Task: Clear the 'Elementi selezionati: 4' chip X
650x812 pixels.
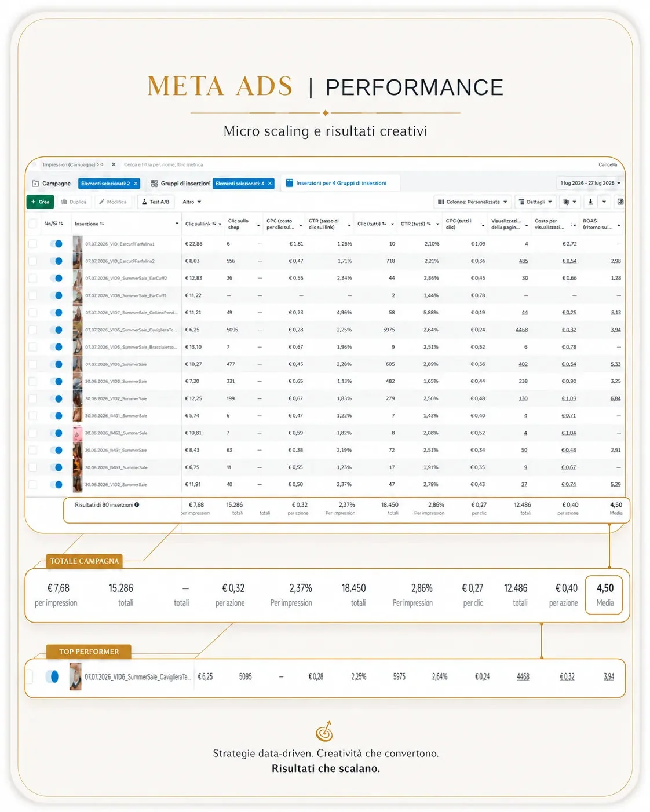Action: coord(269,184)
